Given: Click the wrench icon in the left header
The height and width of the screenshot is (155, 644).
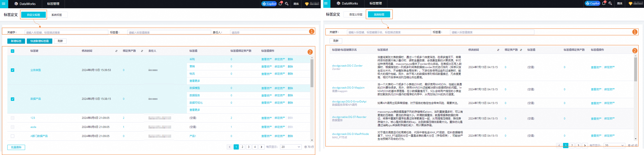Looking at the screenshot, I should pyautogui.click(x=287, y=4).
